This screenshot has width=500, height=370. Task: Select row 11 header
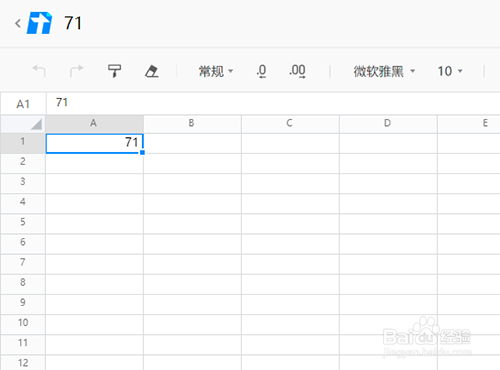pos(23,344)
